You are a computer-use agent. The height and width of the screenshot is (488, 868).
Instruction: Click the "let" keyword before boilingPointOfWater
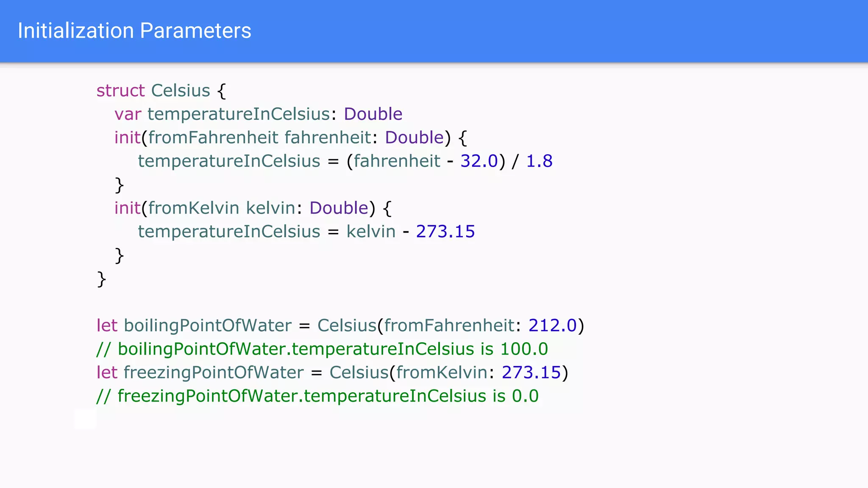click(x=107, y=326)
